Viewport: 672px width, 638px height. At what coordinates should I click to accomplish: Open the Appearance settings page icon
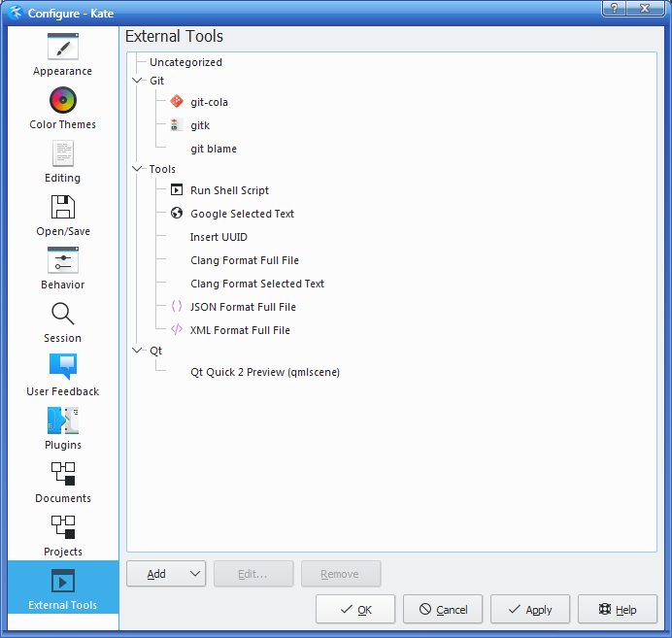click(63, 47)
